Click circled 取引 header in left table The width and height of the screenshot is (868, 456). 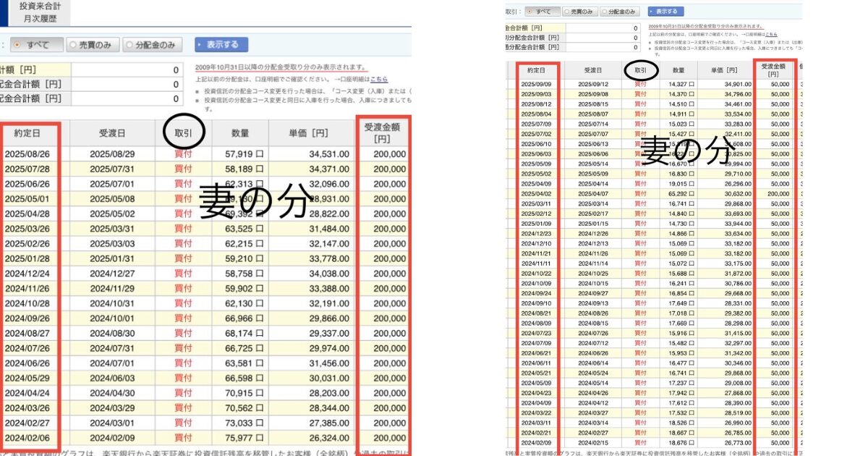[x=184, y=133]
